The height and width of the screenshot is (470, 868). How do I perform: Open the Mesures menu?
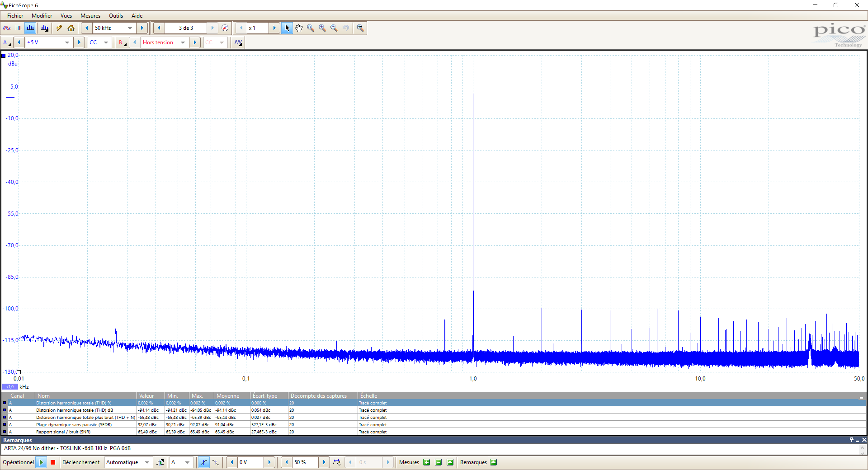pos(90,16)
